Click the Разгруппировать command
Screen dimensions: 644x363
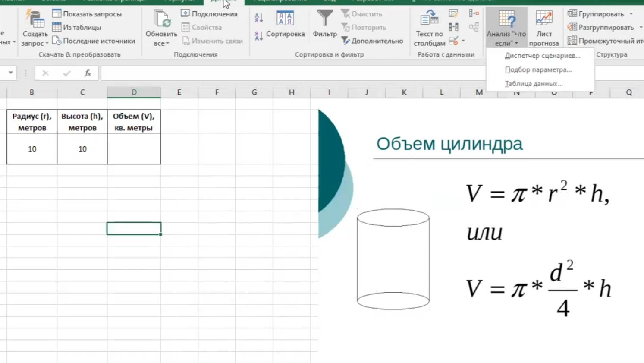(600, 27)
